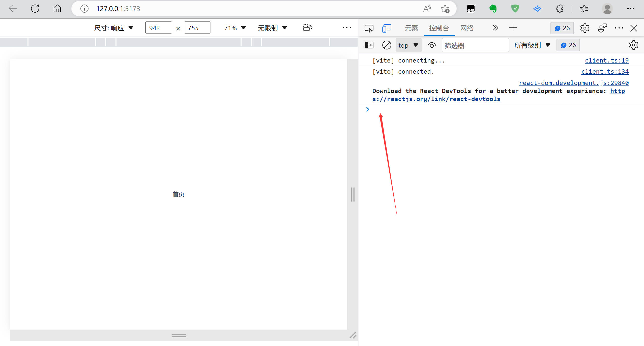The width and height of the screenshot is (644, 346).
Task: Activate the inspect element picker
Action: click(369, 28)
